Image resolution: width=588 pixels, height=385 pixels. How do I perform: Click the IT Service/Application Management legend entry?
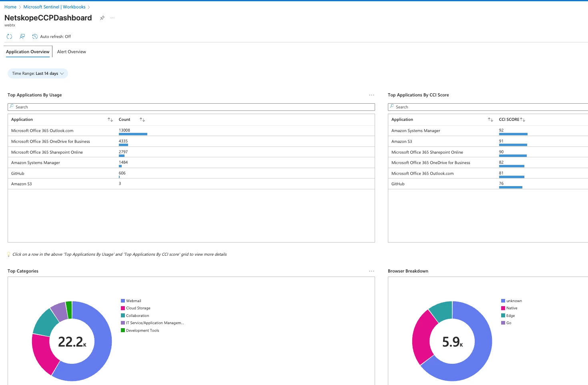click(153, 323)
